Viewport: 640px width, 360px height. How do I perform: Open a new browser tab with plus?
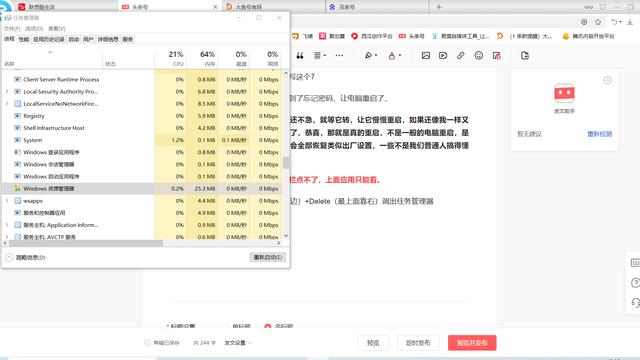439,7
